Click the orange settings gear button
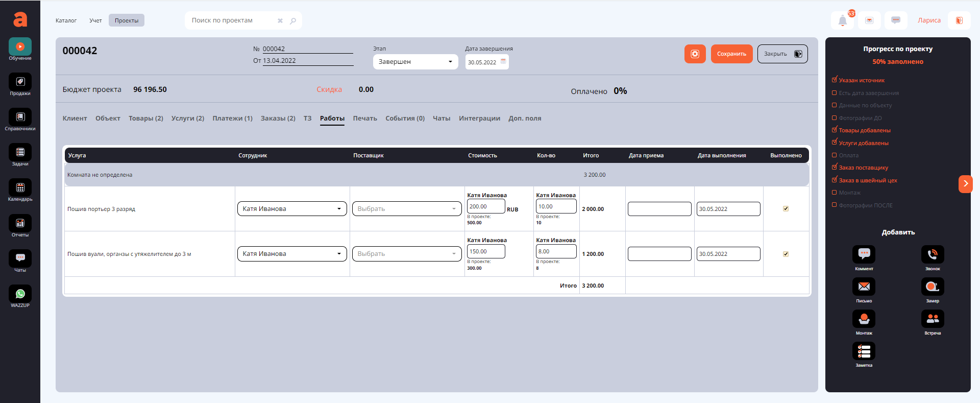 tap(695, 54)
